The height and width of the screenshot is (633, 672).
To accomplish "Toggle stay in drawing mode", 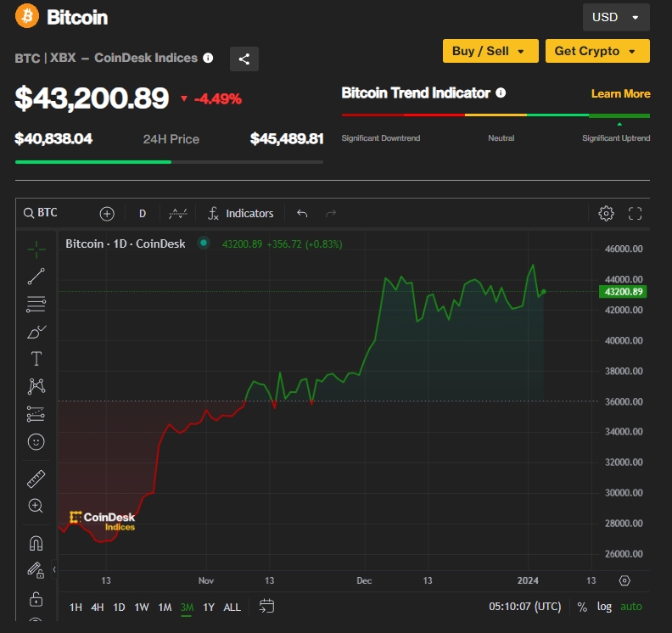I will [x=36, y=570].
